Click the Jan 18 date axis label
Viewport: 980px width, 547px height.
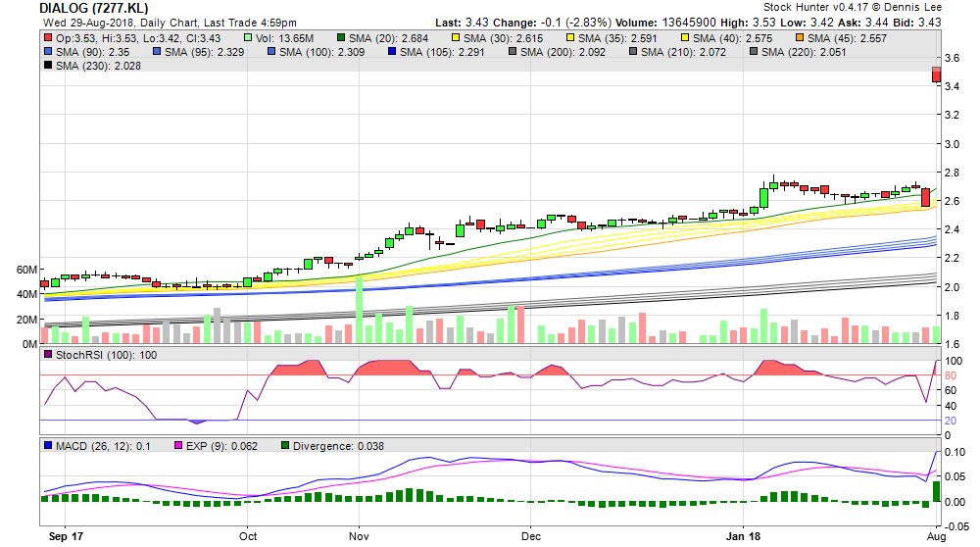click(744, 536)
